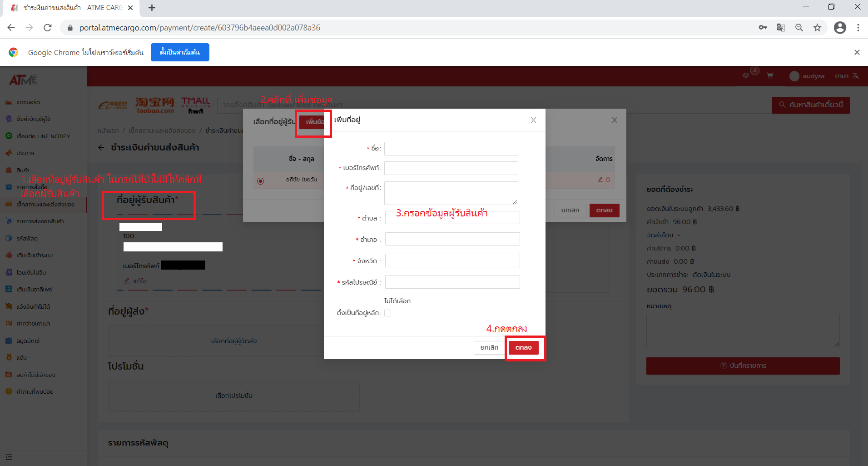Click the postal code input field
Image resolution: width=868 pixels, height=466 pixels.
click(x=452, y=282)
